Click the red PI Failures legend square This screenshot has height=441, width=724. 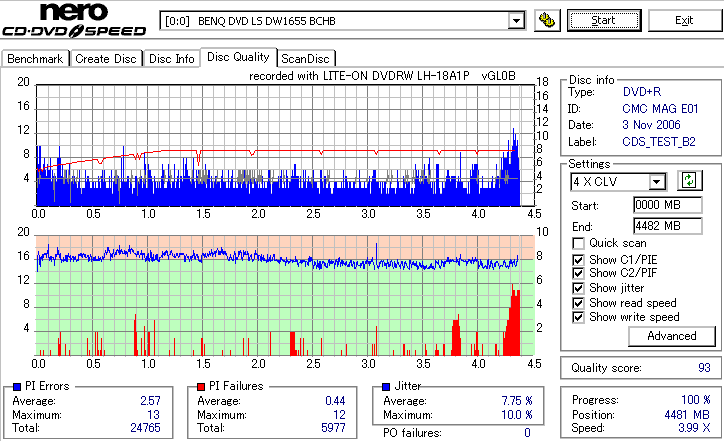[201, 387]
